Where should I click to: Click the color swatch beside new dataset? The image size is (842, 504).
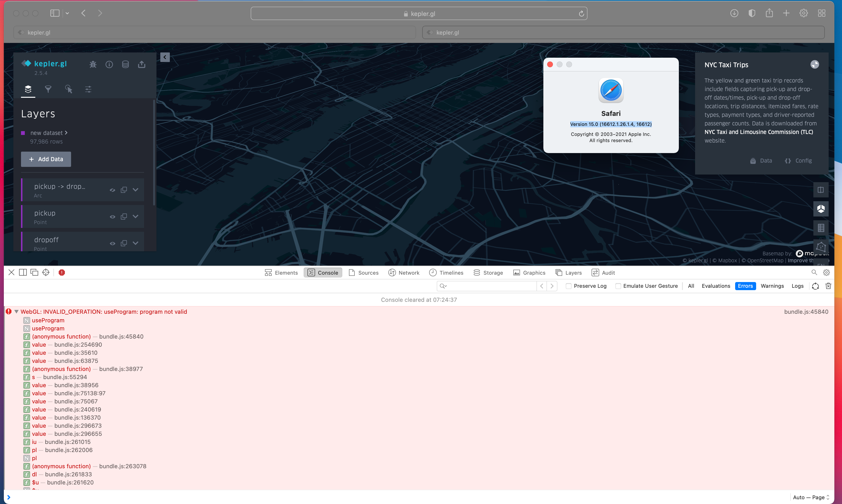click(23, 133)
